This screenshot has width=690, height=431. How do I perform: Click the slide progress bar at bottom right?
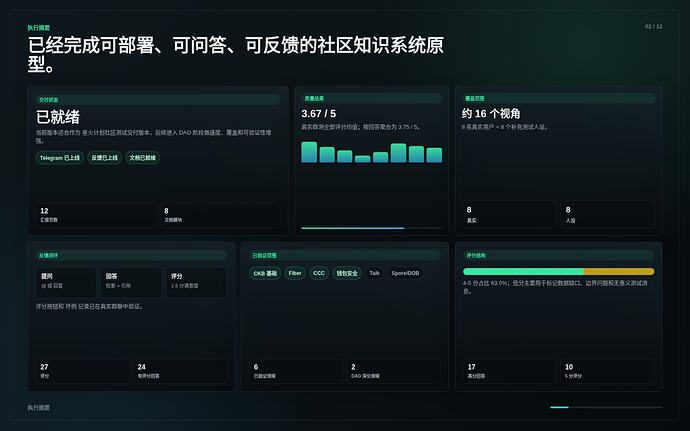pyautogui.click(x=606, y=407)
